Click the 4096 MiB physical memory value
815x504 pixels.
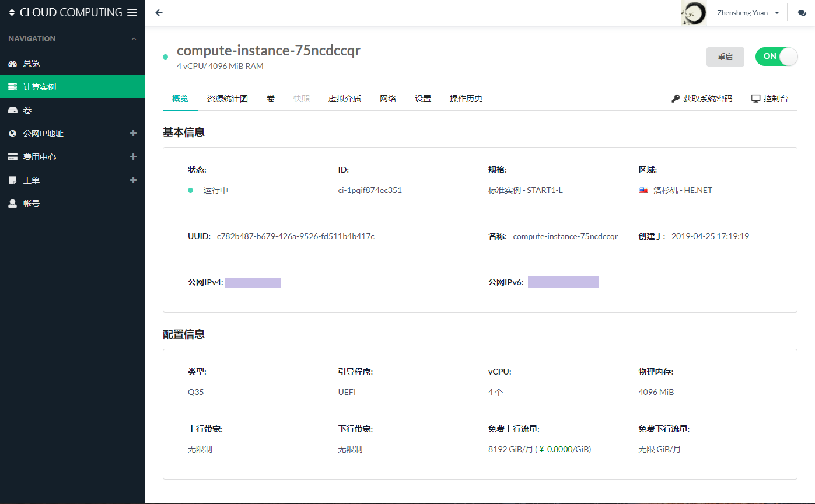click(656, 392)
